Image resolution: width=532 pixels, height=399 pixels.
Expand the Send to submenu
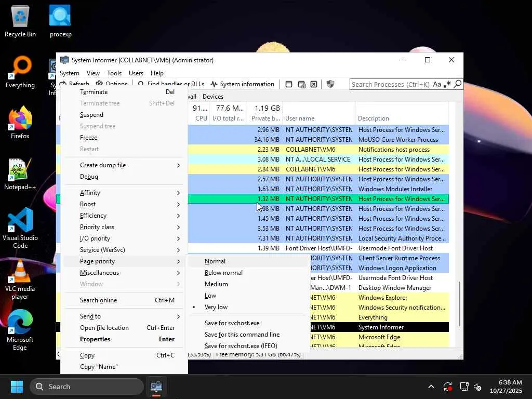pos(124,316)
